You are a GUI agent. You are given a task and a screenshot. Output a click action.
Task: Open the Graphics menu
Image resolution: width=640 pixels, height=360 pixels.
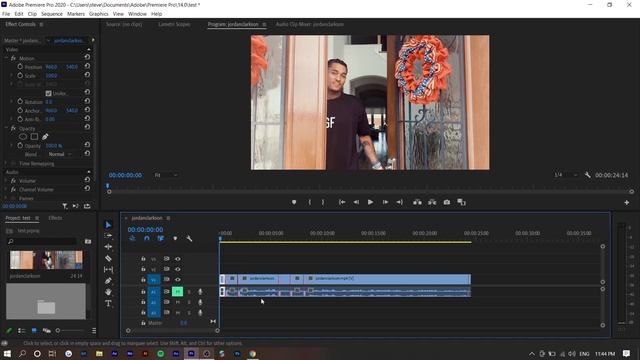(99, 14)
